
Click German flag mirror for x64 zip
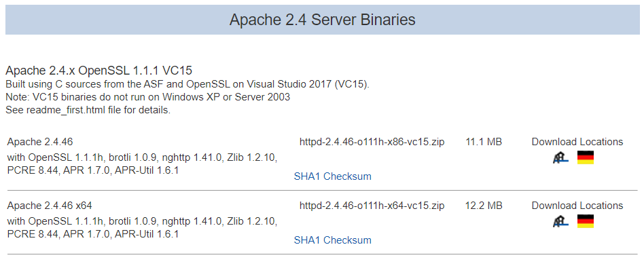point(586,221)
